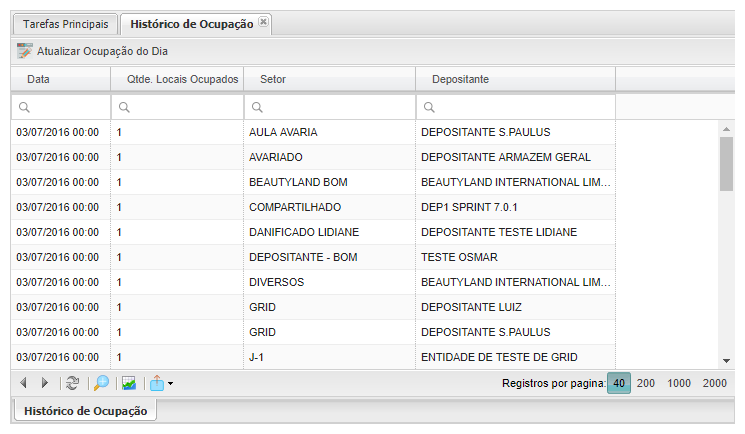
Task: Click the Depositante filter input field
Action: click(522, 107)
